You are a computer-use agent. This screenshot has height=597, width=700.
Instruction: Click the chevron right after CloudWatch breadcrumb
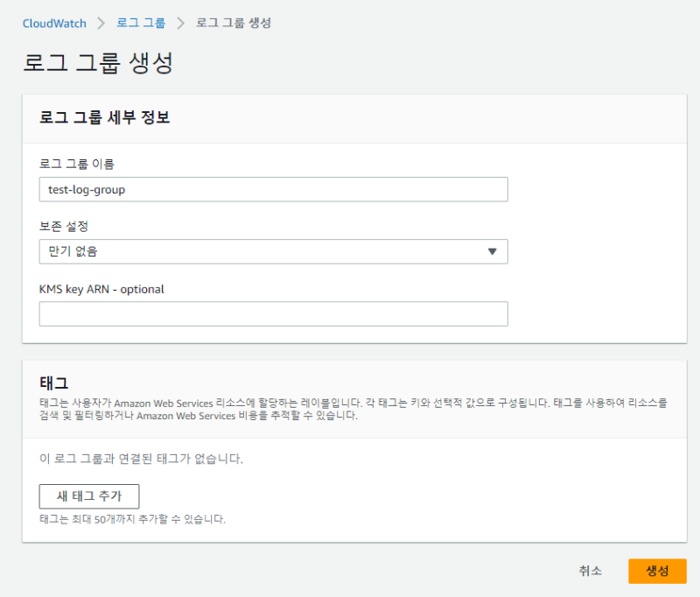tap(101, 23)
